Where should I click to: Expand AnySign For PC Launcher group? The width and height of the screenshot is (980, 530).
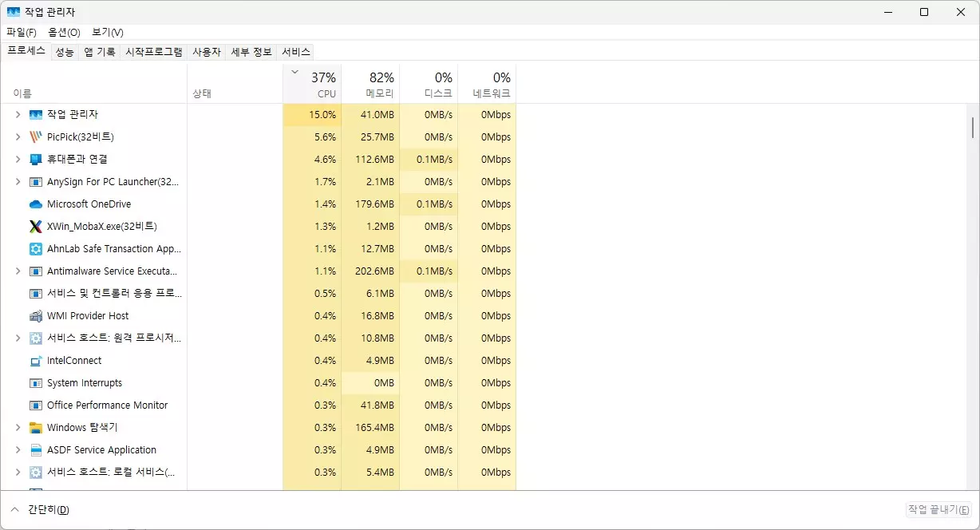pos(18,182)
